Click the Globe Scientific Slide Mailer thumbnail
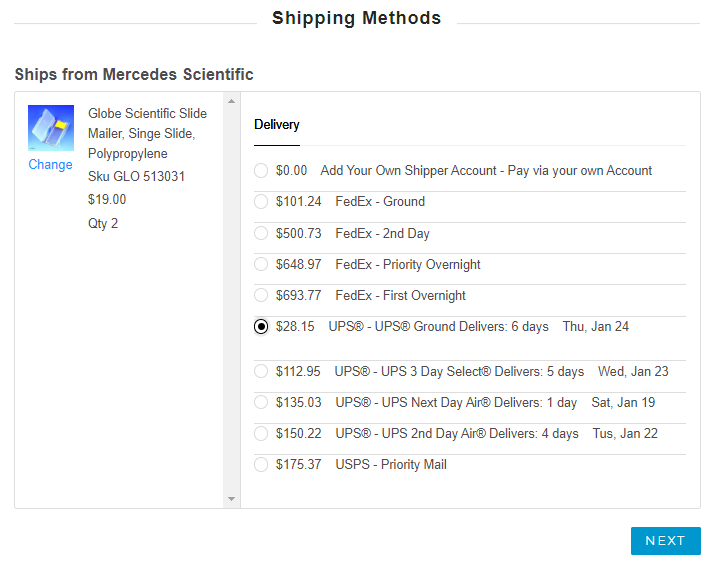 [51, 128]
